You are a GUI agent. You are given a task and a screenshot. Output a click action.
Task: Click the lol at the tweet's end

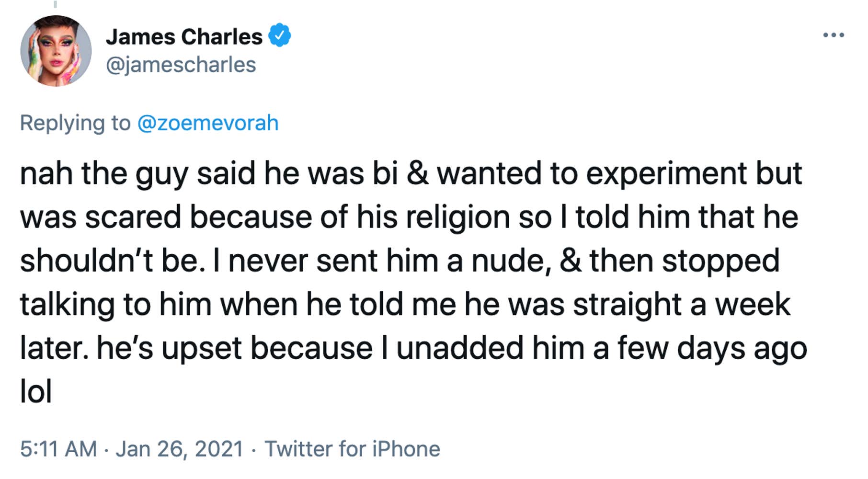tap(35, 389)
